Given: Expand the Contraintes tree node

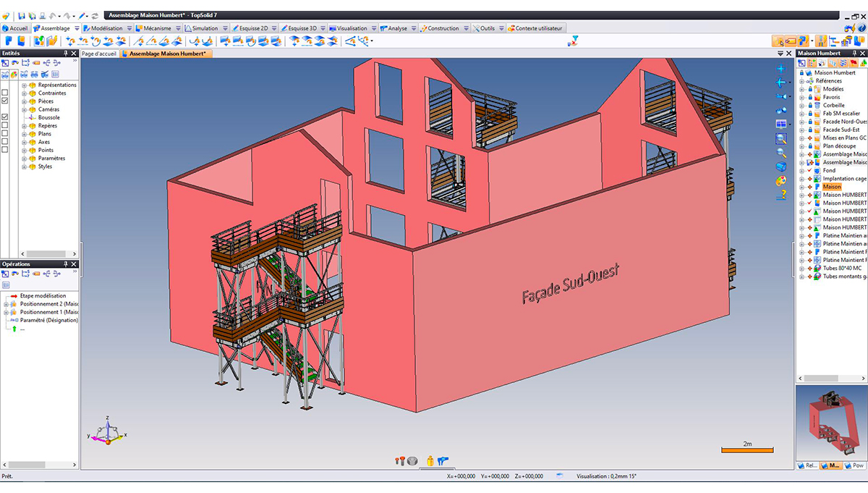Looking at the screenshot, I should click(x=24, y=93).
